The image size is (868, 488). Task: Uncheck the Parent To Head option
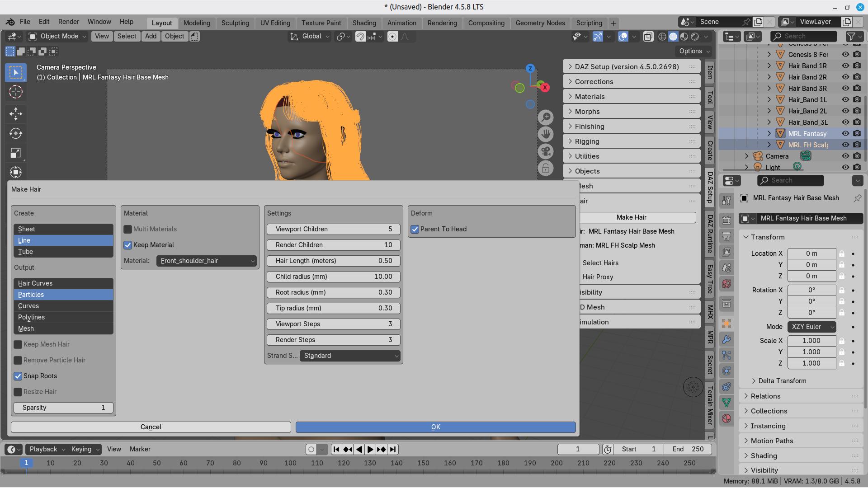click(x=415, y=229)
